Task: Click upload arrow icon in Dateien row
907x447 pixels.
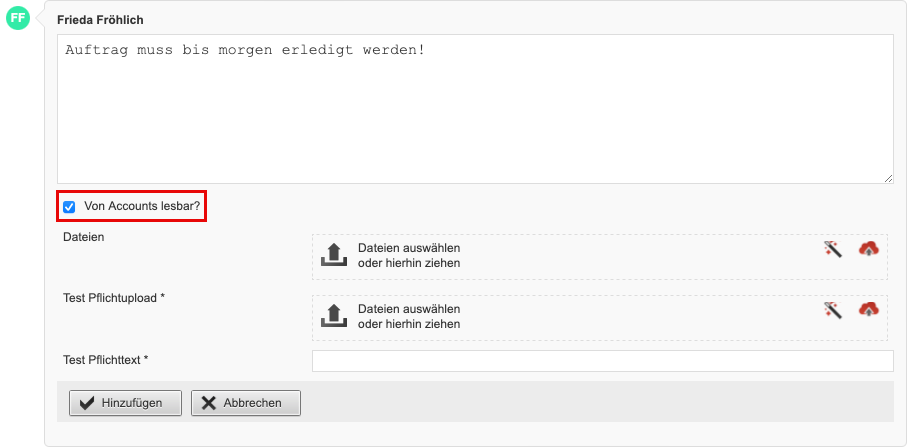Action: [x=334, y=255]
